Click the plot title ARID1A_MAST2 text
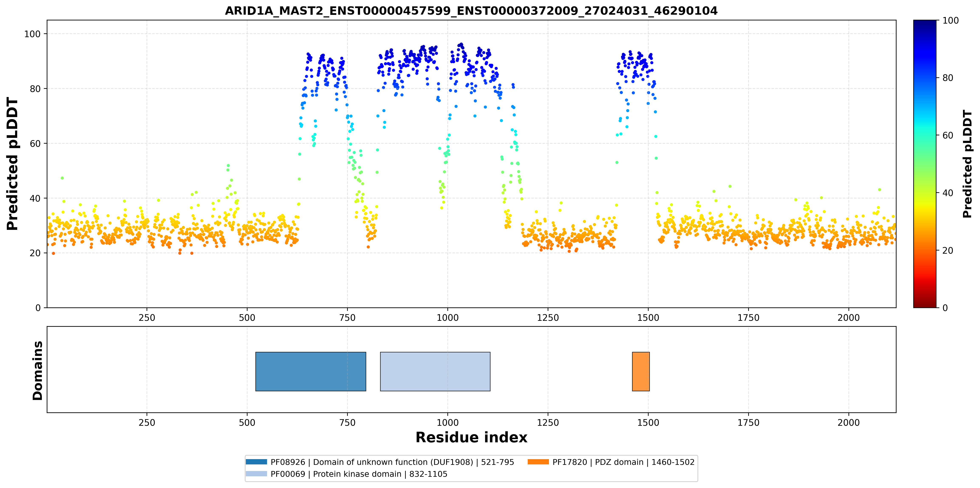This screenshot has height=488, width=980. pos(471,11)
